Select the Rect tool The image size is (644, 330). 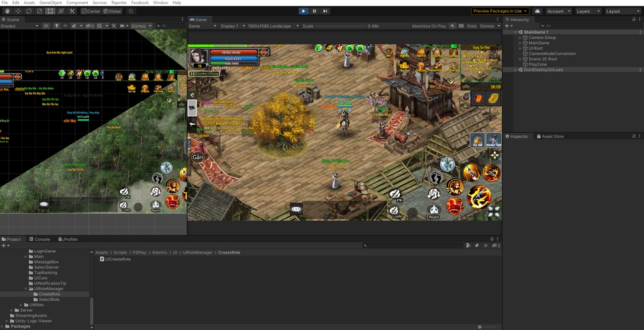pos(50,11)
